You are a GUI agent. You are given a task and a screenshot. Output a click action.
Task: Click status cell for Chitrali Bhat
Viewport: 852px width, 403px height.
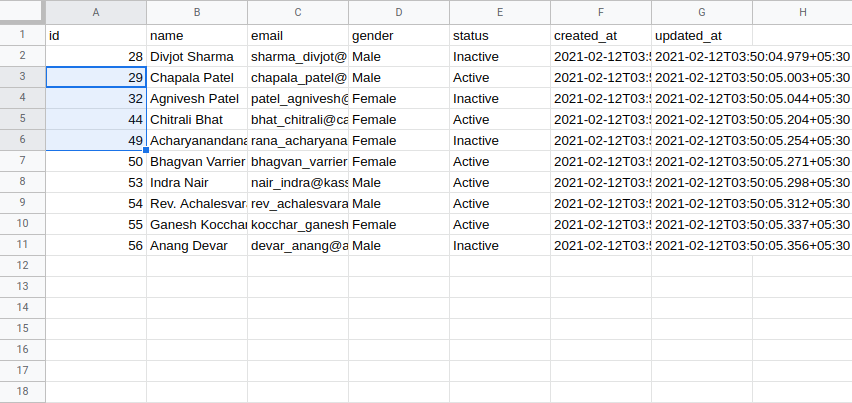coord(500,119)
